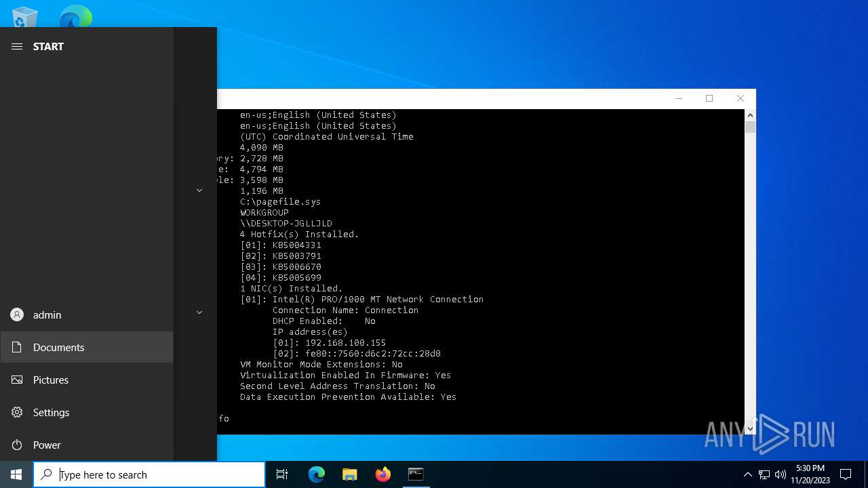Click the Intel(R) PRO/1000 MT Network Connection line
868x488 pixels.
click(x=361, y=300)
